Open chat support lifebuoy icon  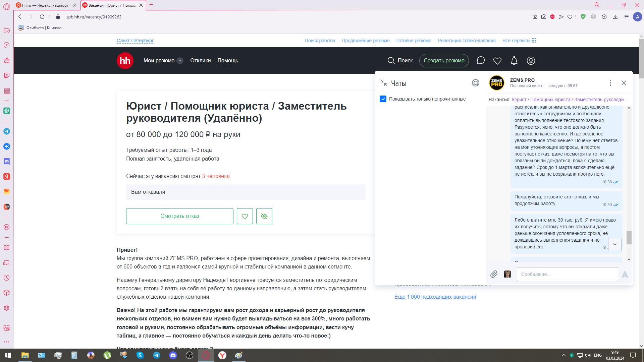(476, 83)
